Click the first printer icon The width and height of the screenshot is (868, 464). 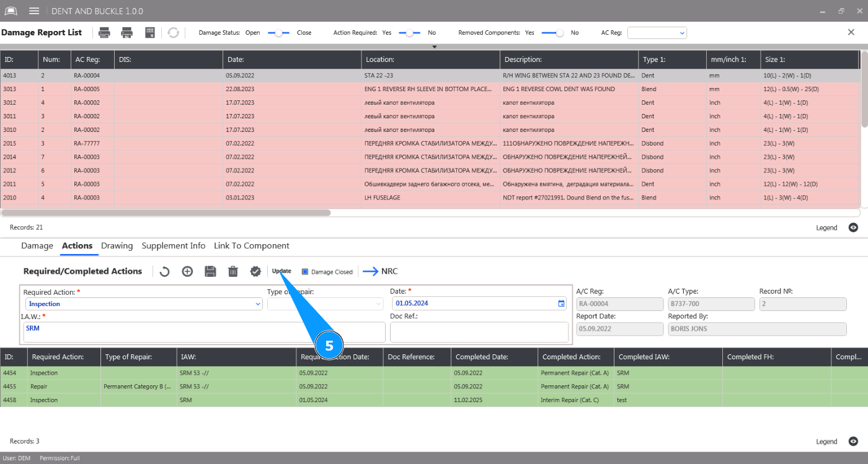104,33
